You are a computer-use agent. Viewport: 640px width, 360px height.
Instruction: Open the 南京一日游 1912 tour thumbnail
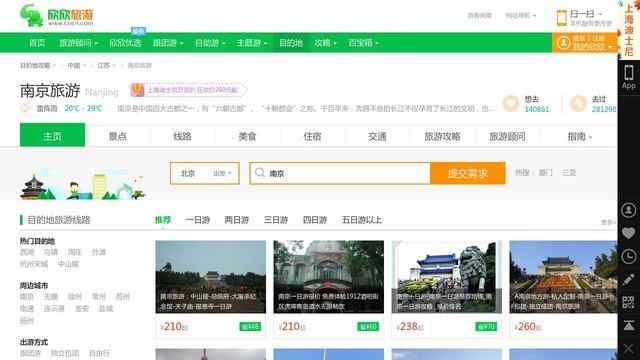click(329, 277)
